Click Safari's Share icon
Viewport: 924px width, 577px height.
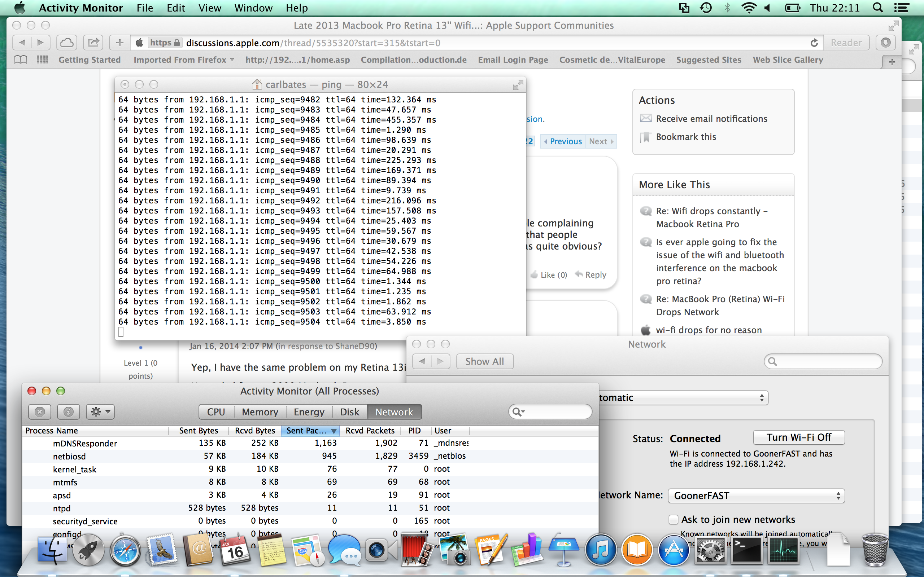(93, 42)
